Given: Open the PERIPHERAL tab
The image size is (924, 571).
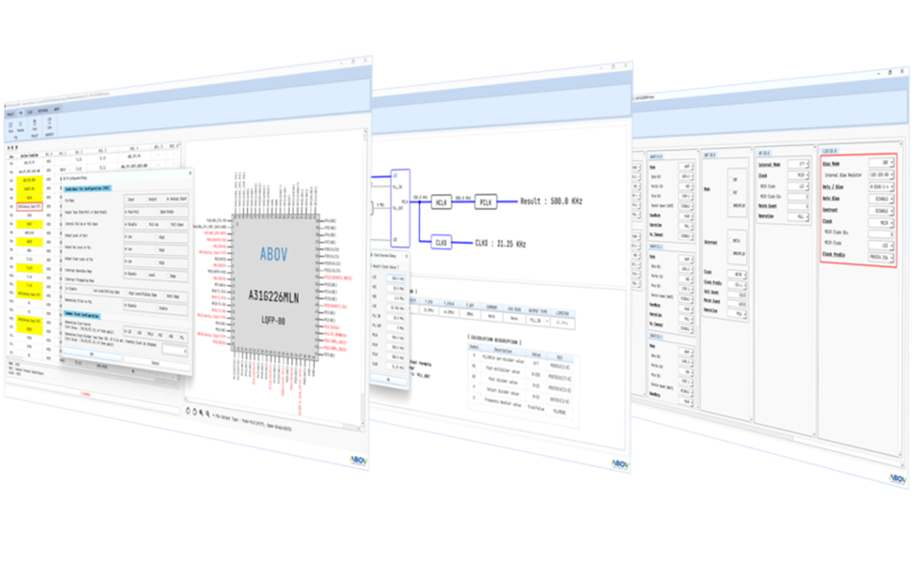Looking at the screenshot, I should (42, 110).
